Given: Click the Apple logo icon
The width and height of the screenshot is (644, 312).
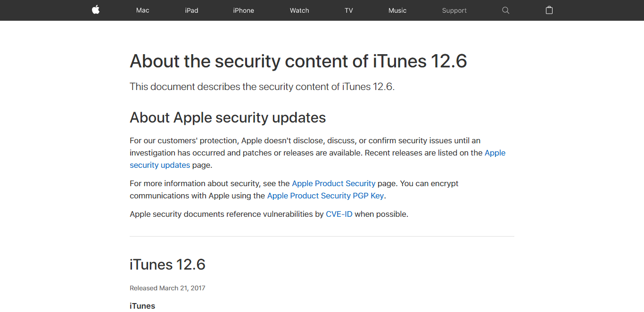Looking at the screenshot, I should (x=96, y=10).
